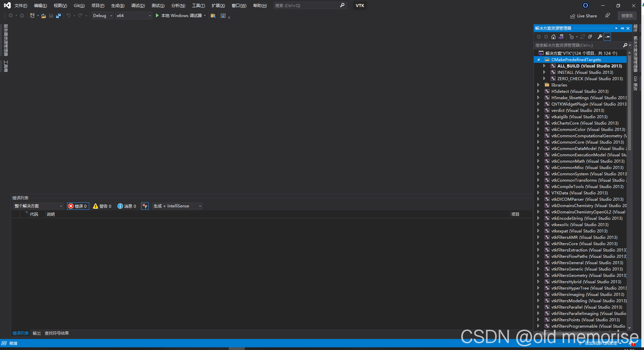Toggle the 警告 0 warnings filter
This screenshot has width=644, height=350.
[102, 206]
